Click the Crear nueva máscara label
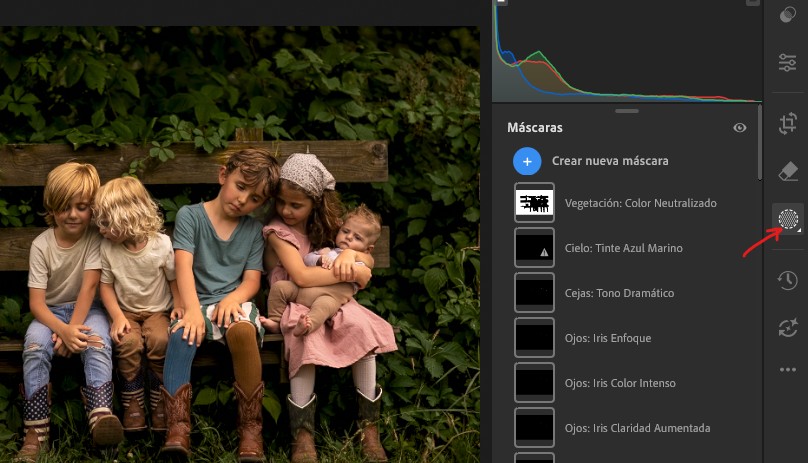Image resolution: width=808 pixels, height=463 pixels. [x=610, y=161]
